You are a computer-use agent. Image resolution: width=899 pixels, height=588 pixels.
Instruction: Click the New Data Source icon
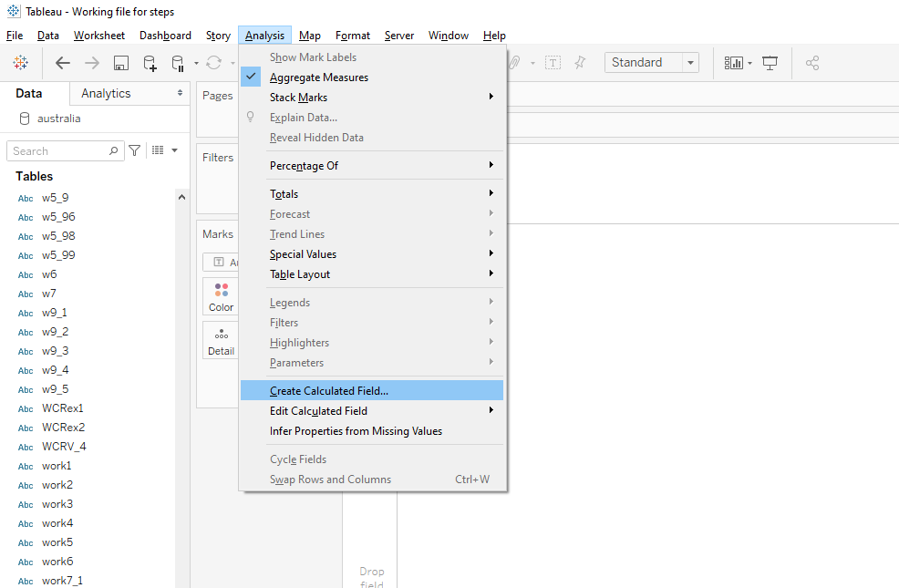tap(149, 62)
